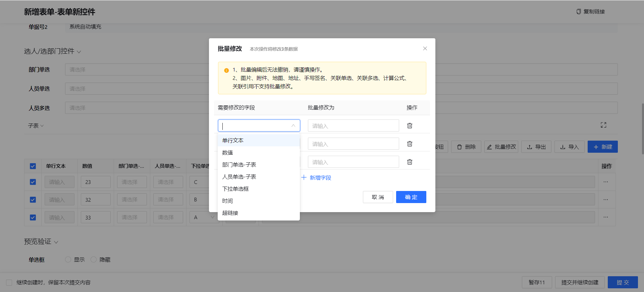
Task: Click the 数值 cell containing 23
Action: point(96,182)
